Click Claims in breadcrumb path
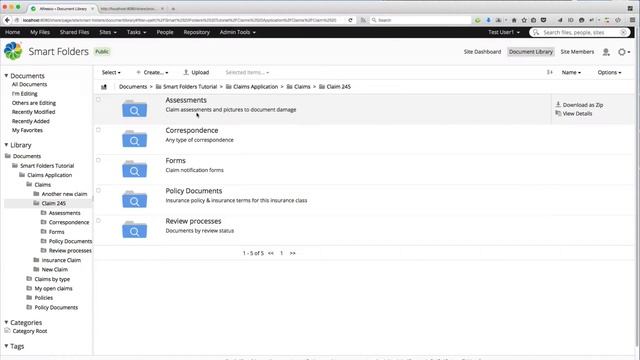This screenshot has height=360, width=640. 302,87
